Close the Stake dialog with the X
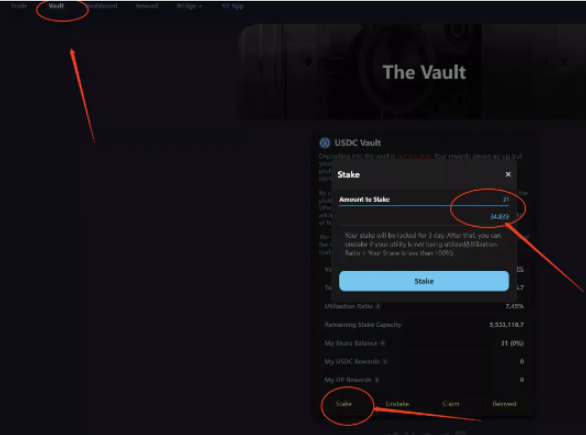Screen dimensions: 586x435 (508, 175)
